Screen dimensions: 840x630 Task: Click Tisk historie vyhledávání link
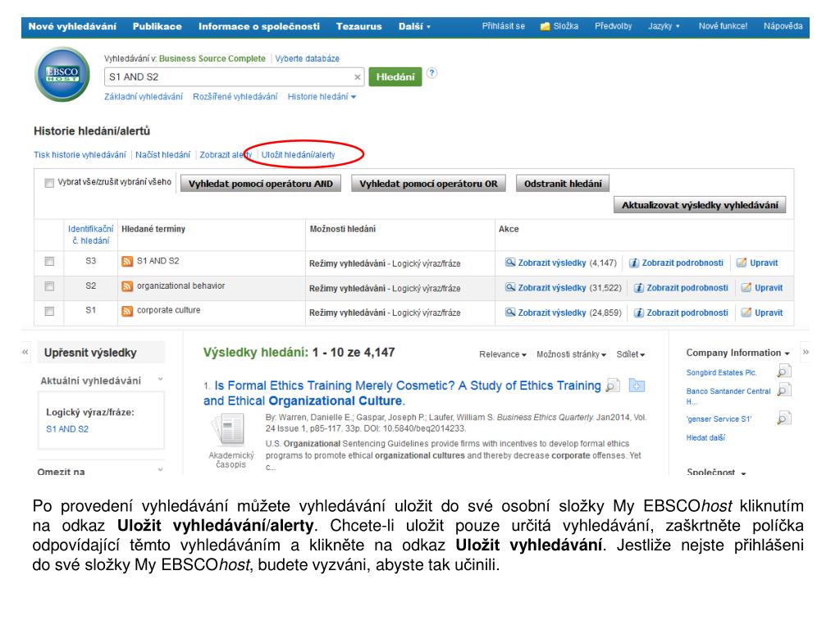click(80, 155)
